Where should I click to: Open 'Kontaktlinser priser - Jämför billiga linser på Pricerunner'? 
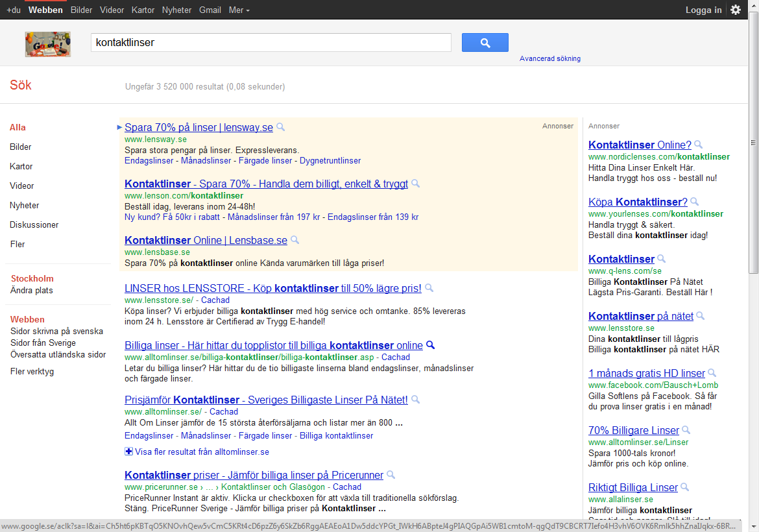pos(254,475)
